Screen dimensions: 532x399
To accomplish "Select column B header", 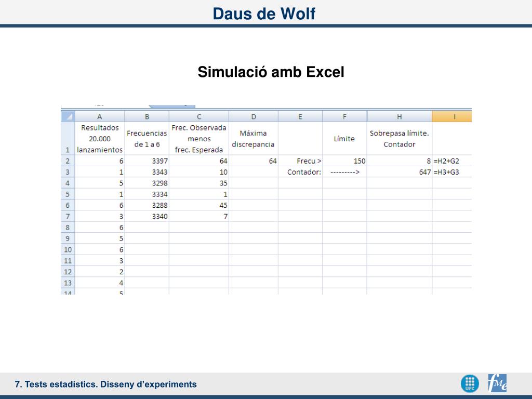I will [x=147, y=116].
